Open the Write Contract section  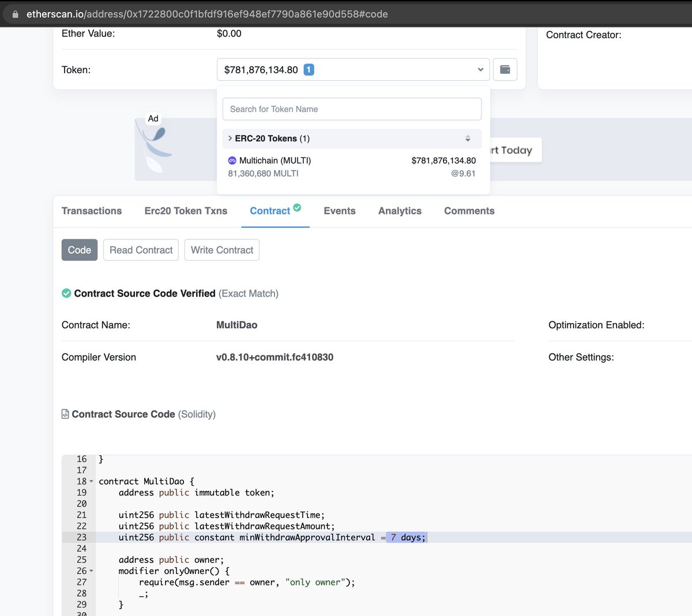(222, 250)
